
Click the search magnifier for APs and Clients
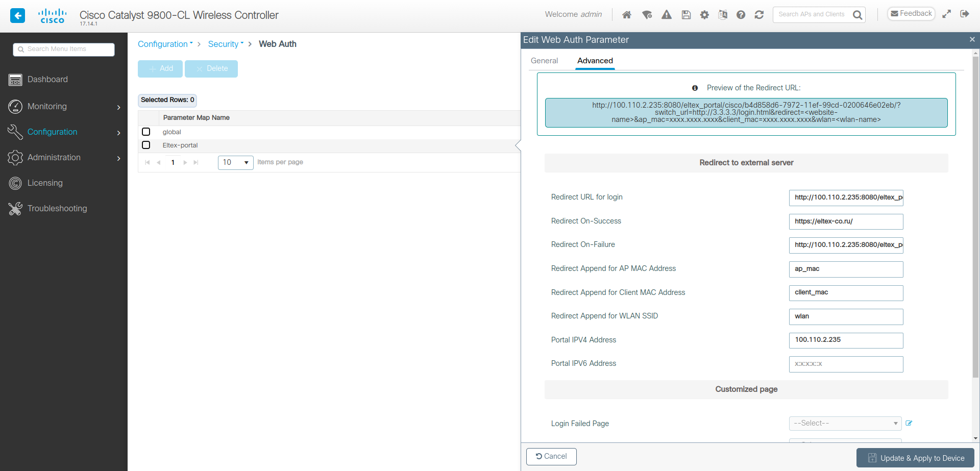tap(857, 15)
